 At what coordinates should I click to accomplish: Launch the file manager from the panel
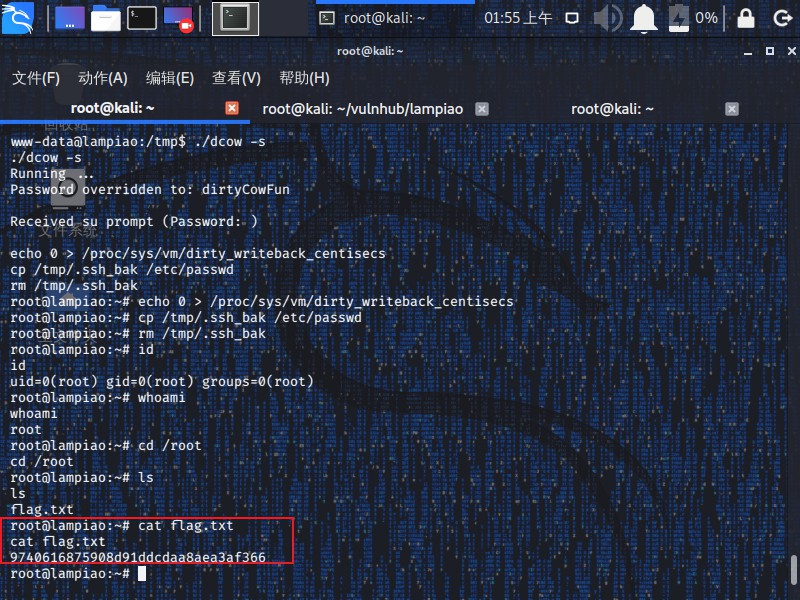coord(106,18)
